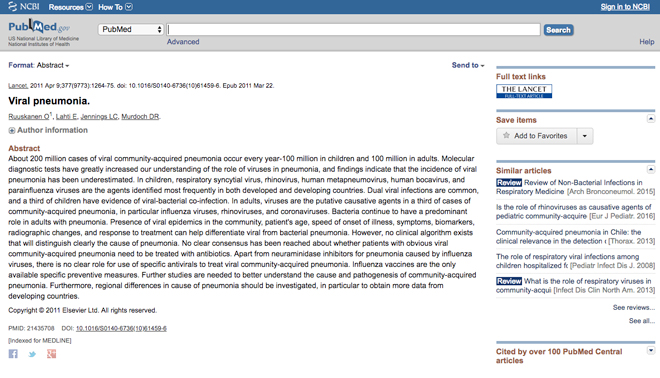Viewport: 660px width, 378px height.
Task: Open The Lancet full text article logo
Action: click(524, 91)
